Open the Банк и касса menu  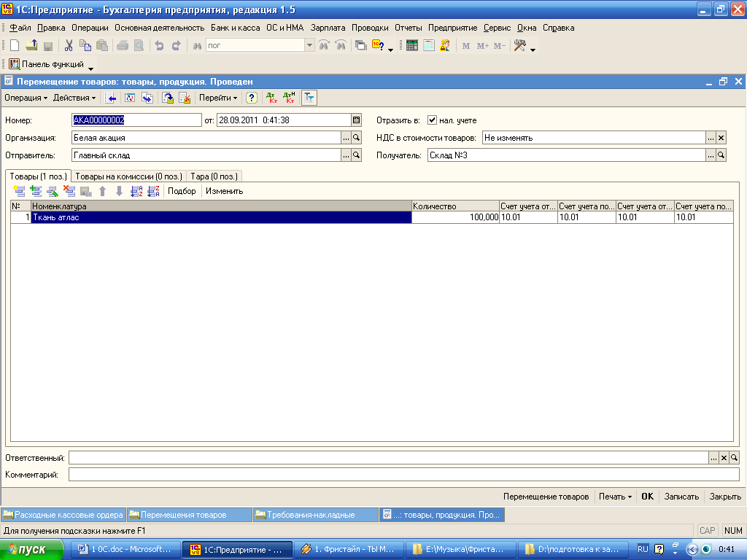click(x=236, y=28)
